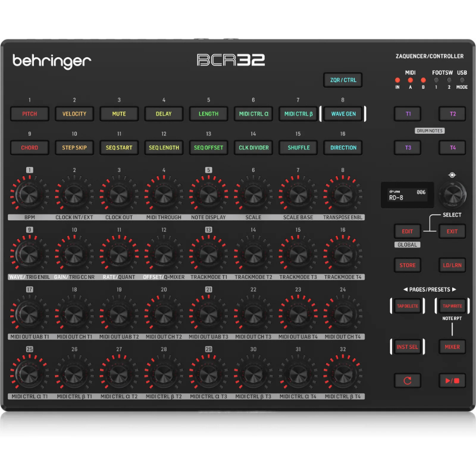Click the GAIN/TRIG CC NR knob 10
The width and height of the screenshot is (476, 476).
click(x=74, y=254)
